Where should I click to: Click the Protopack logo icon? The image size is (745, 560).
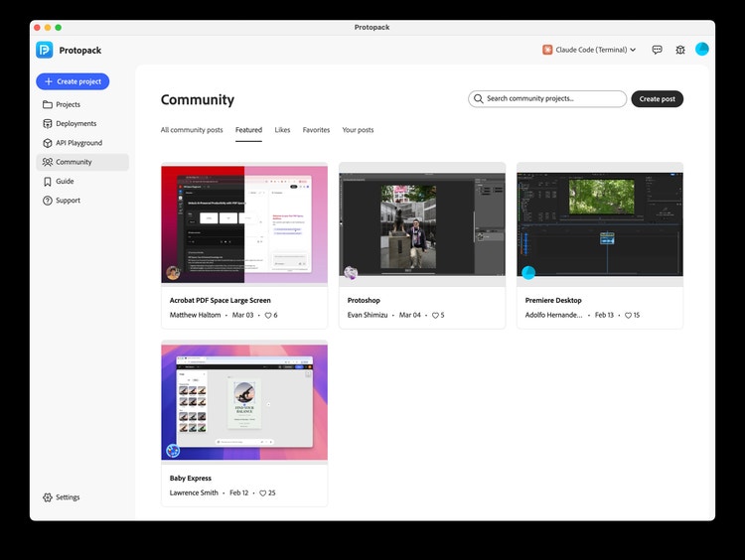coord(44,50)
